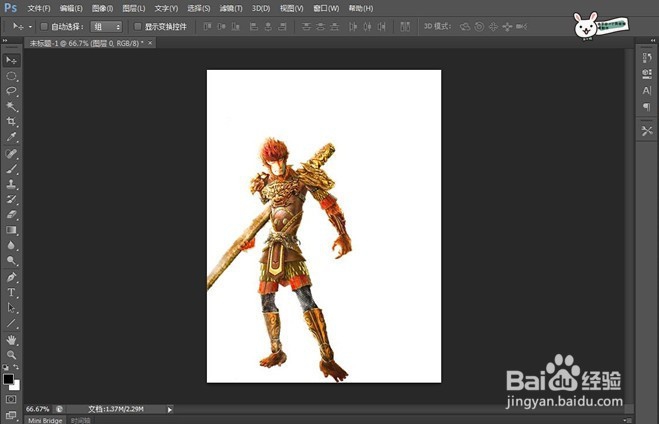Select the History Brush tool
This screenshot has height=424, width=659.
[11, 199]
